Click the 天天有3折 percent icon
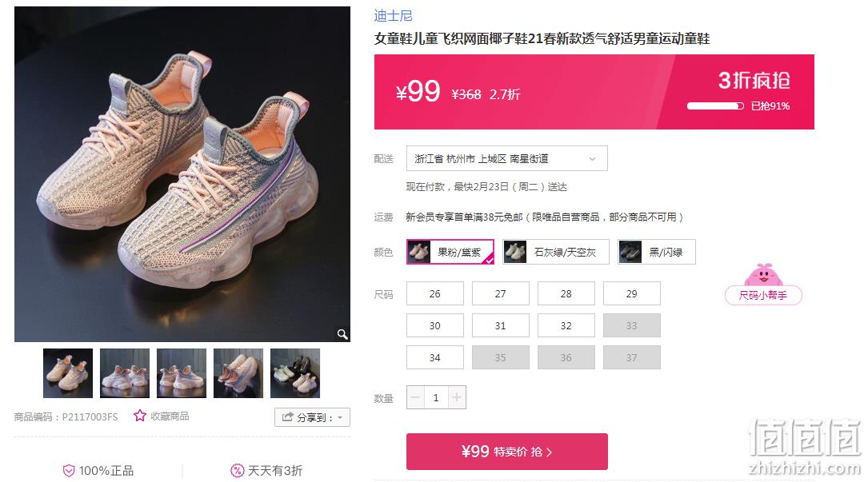The width and height of the screenshot is (868, 482). click(x=237, y=470)
